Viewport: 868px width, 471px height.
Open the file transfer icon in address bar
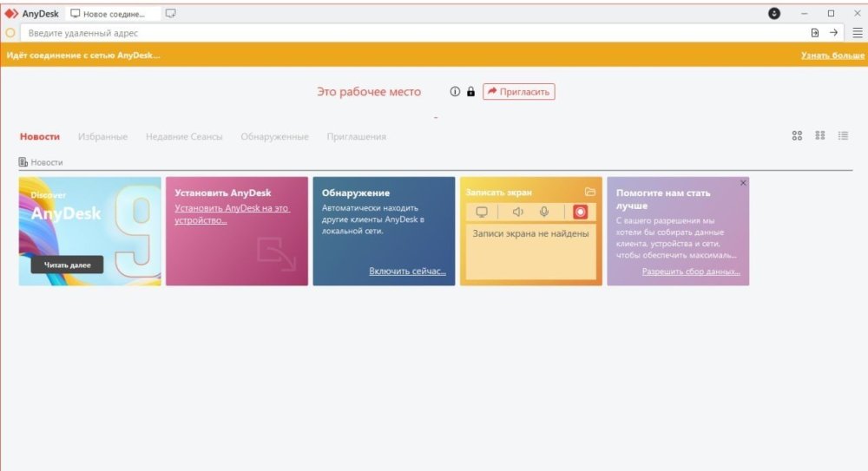click(x=815, y=33)
